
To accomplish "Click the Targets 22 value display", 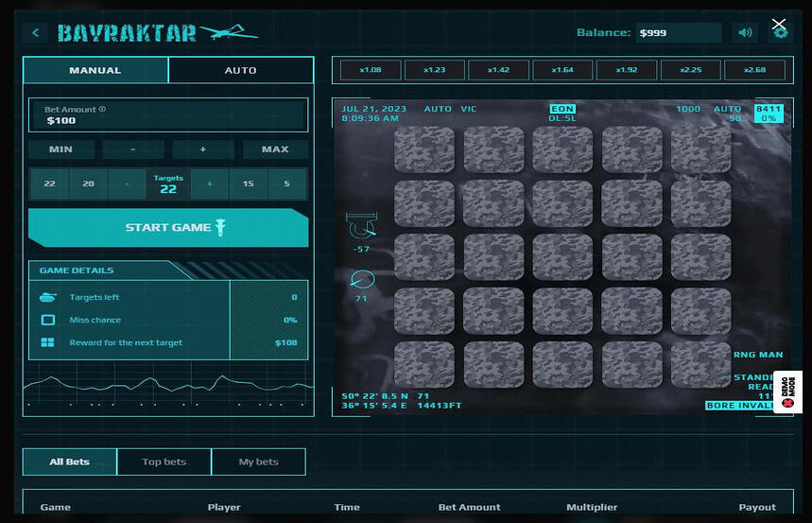I will [168, 184].
